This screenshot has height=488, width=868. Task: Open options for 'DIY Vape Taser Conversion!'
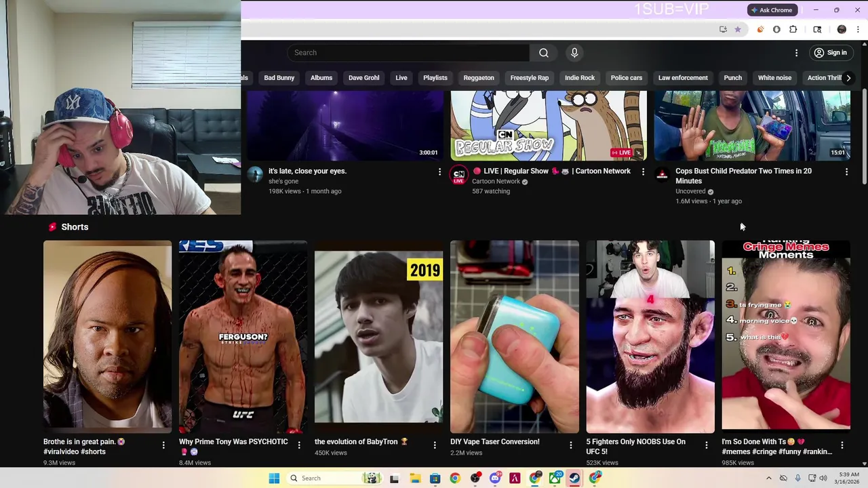pos(570,445)
